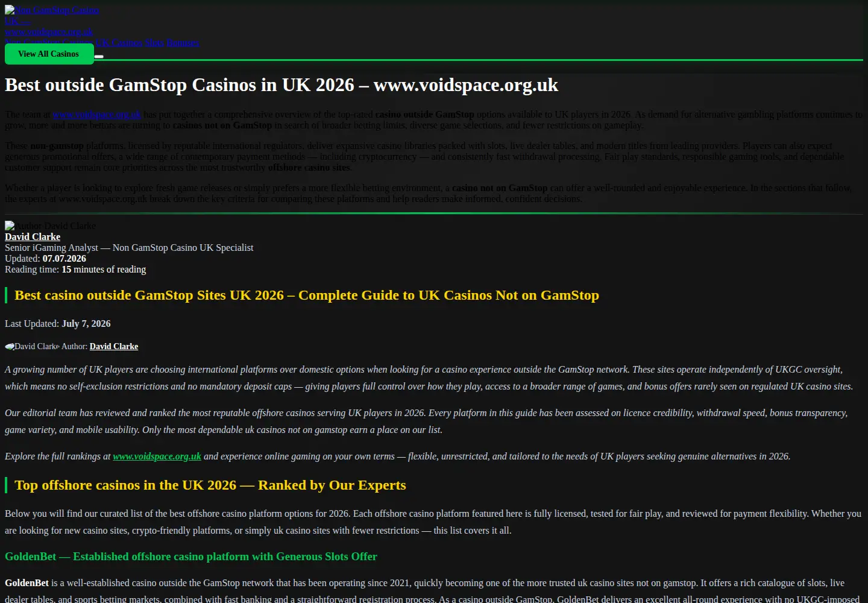
Task: Toggle the navigation menu bar icon
Action: [x=99, y=56]
